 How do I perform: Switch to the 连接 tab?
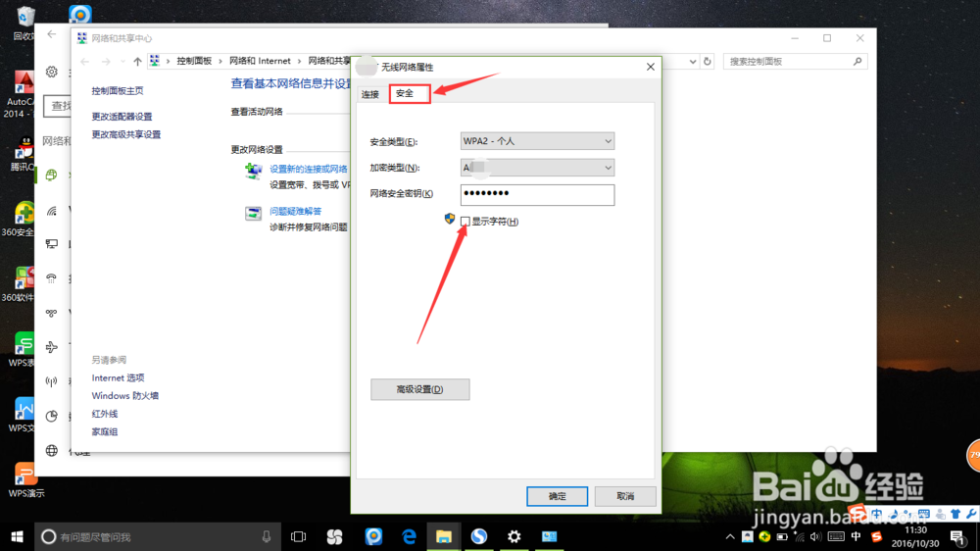point(370,94)
